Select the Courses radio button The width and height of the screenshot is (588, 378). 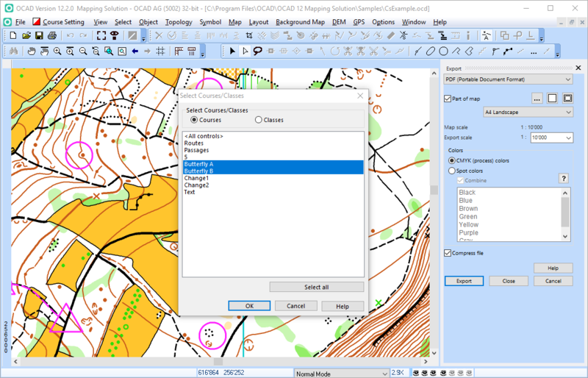(194, 120)
